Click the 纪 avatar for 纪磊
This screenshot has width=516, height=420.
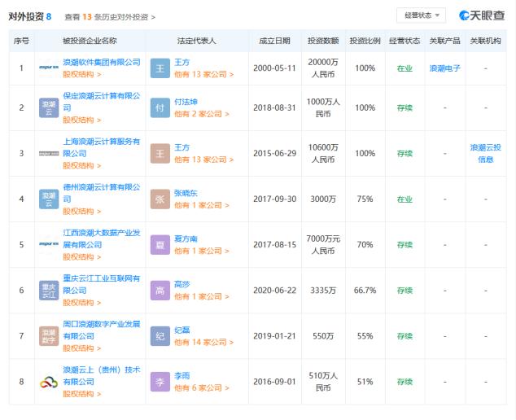[x=160, y=336]
